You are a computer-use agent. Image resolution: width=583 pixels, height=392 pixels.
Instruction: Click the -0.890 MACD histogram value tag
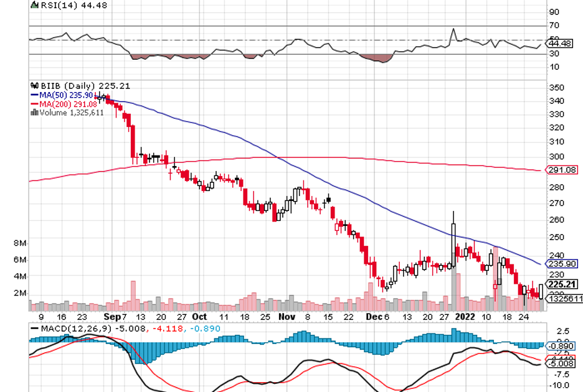click(x=557, y=346)
